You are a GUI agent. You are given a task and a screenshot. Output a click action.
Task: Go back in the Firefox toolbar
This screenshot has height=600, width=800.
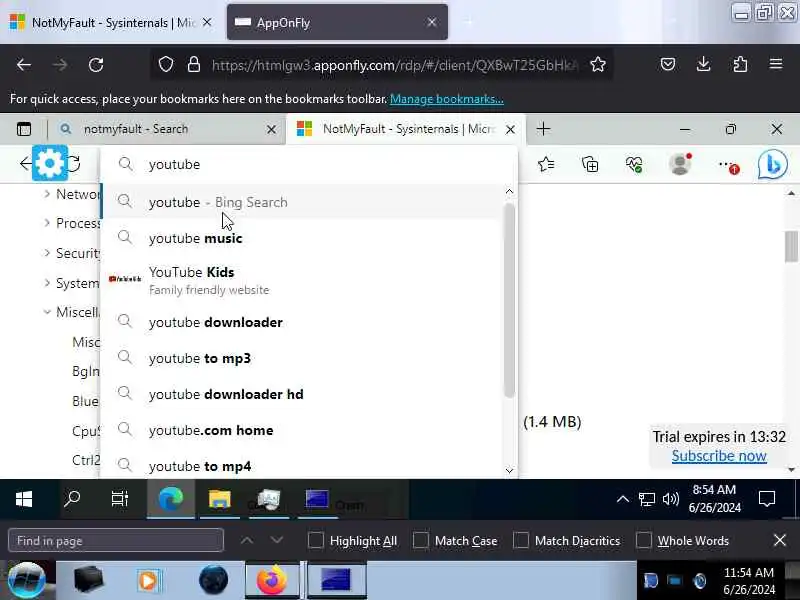[x=24, y=65]
